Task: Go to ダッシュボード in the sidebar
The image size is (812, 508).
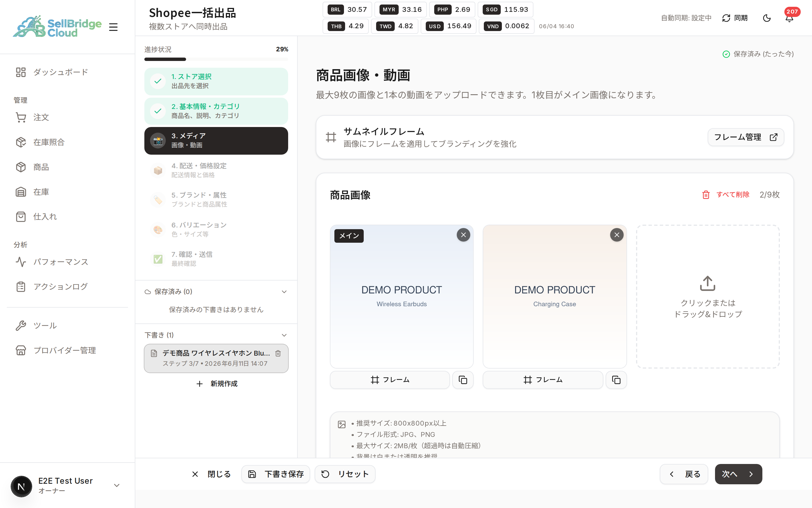Action: coord(67,72)
